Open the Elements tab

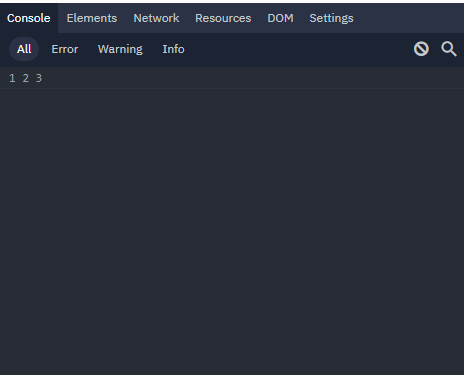coord(92,18)
